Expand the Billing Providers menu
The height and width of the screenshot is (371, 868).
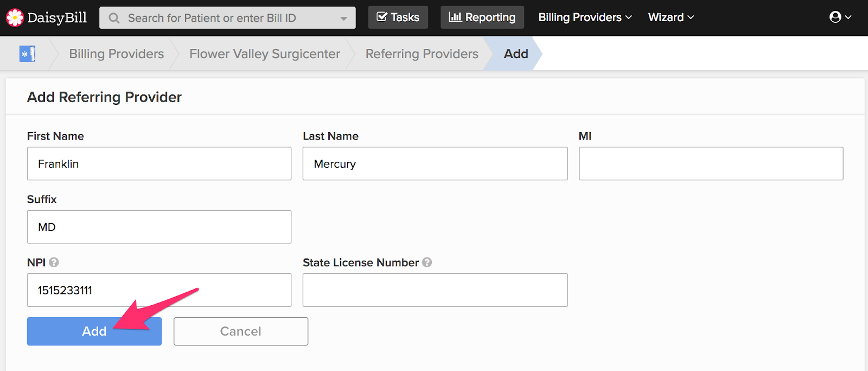pyautogui.click(x=585, y=17)
